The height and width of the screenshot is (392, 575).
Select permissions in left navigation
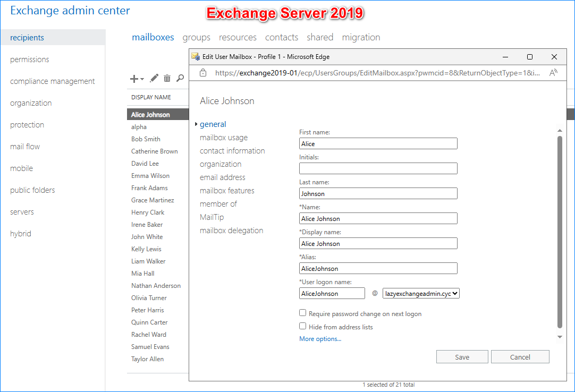(30, 59)
